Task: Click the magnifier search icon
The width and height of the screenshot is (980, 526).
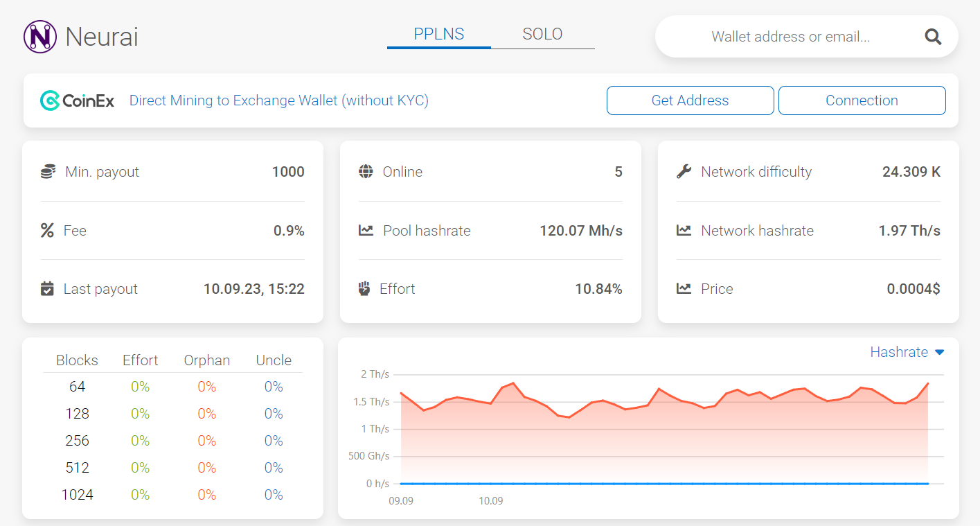Action: (x=932, y=36)
